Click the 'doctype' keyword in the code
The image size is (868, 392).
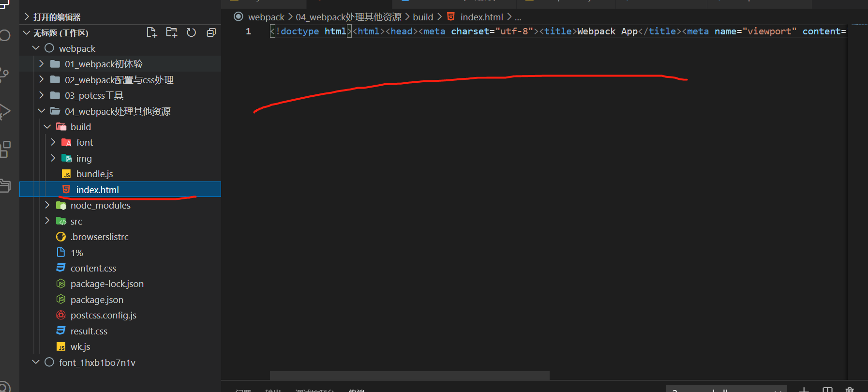[x=299, y=31]
